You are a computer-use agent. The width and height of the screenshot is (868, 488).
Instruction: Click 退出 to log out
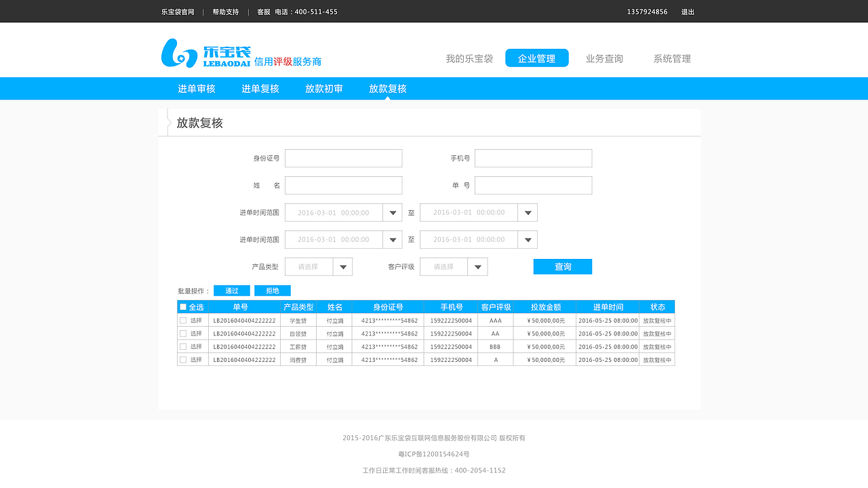pyautogui.click(x=688, y=12)
